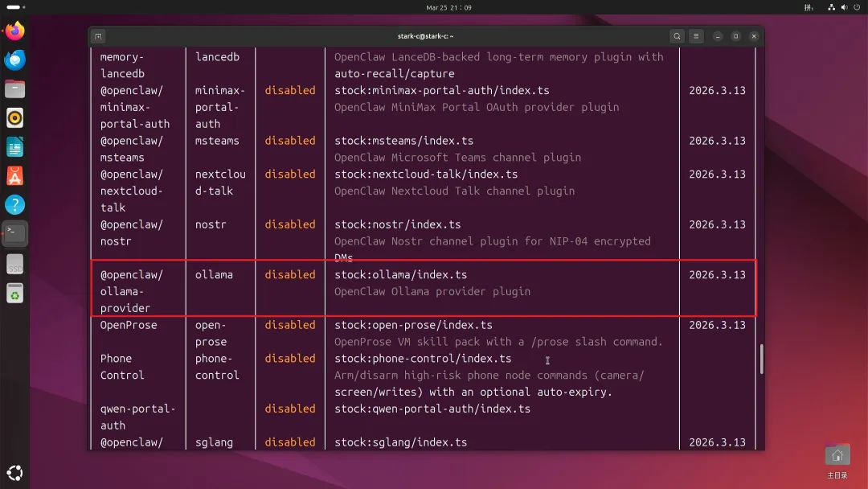This screenshot has width=868, height=489.
Task: Click the nostr plugin ID cell
Action: click(211, 224)
